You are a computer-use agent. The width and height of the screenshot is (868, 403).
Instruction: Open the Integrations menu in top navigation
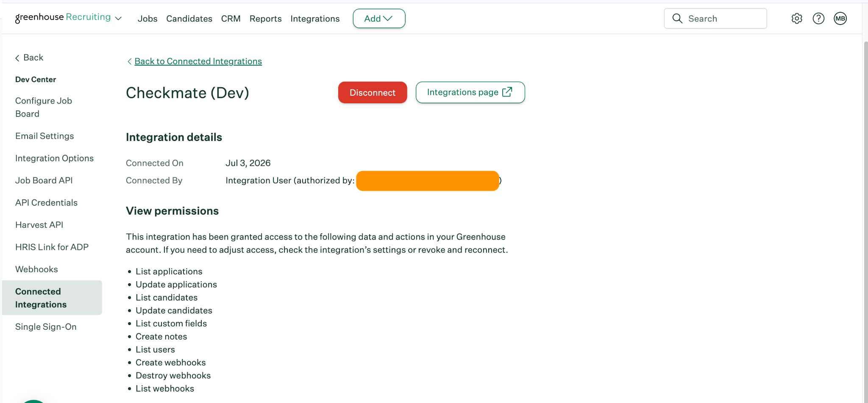coord(315,19)
